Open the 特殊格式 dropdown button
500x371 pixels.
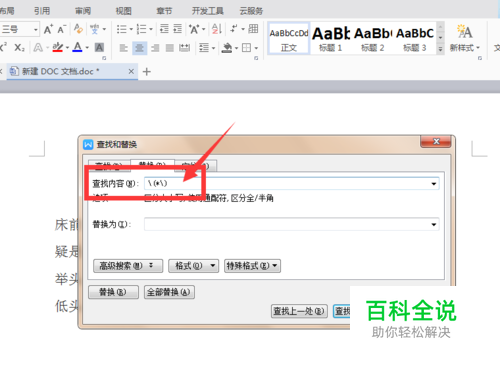252,266
